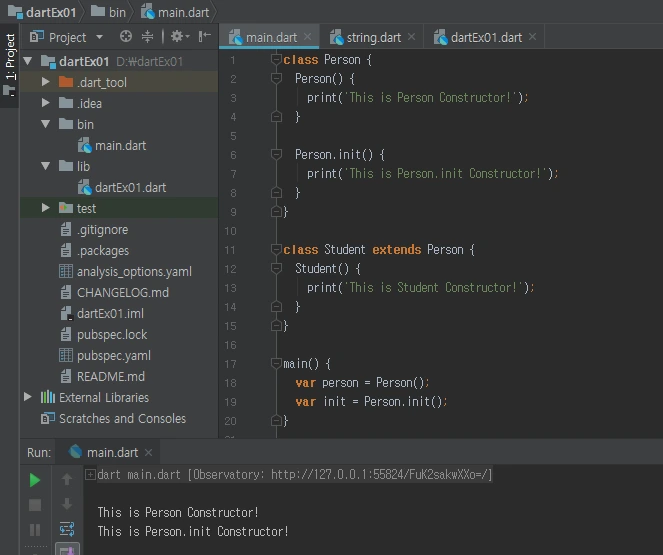Select dartEx01.dart under lib
The image size is (663, 555).
(122, 187)
